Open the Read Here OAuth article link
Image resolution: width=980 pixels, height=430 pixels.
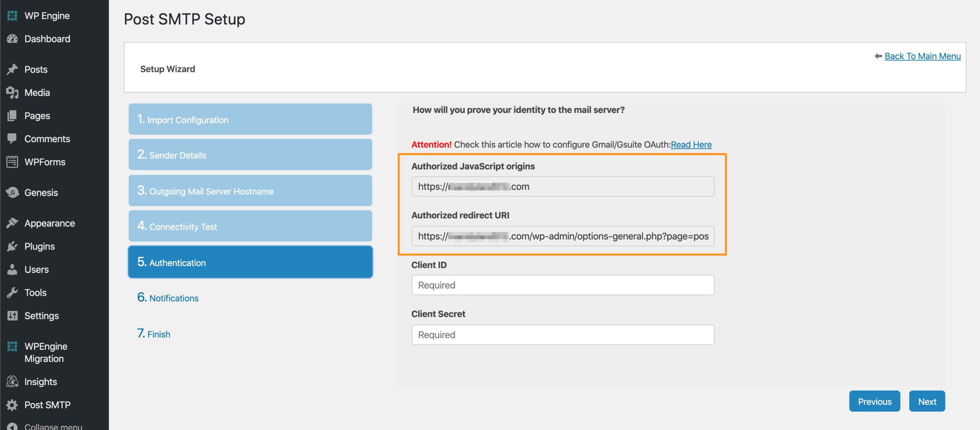click(691, 145)
